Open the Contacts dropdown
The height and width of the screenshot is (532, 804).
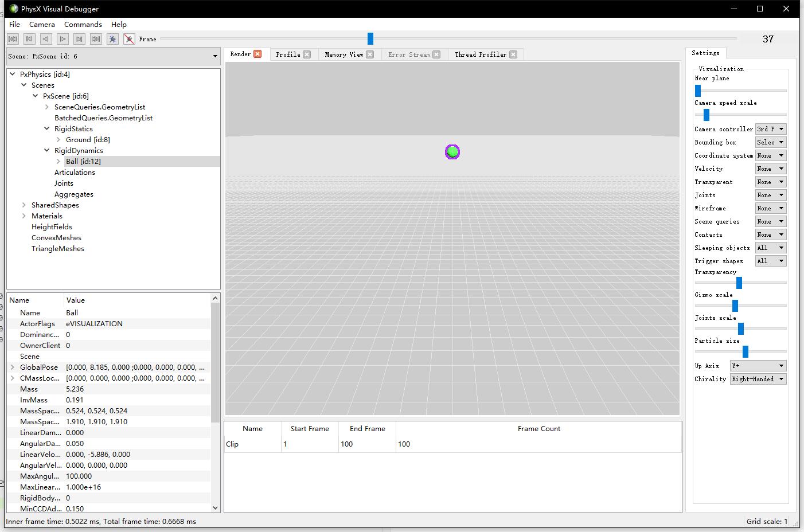770,234
